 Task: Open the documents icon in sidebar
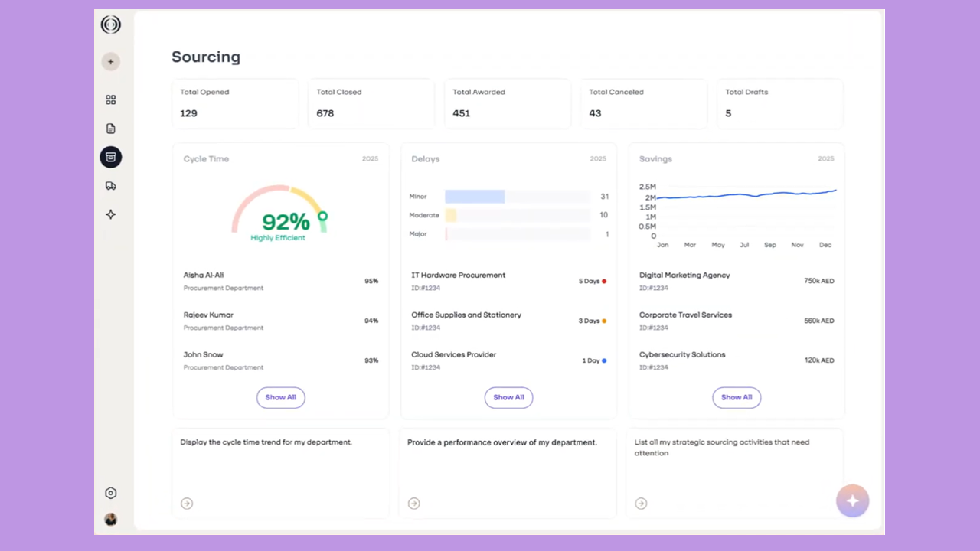(111, 129)
